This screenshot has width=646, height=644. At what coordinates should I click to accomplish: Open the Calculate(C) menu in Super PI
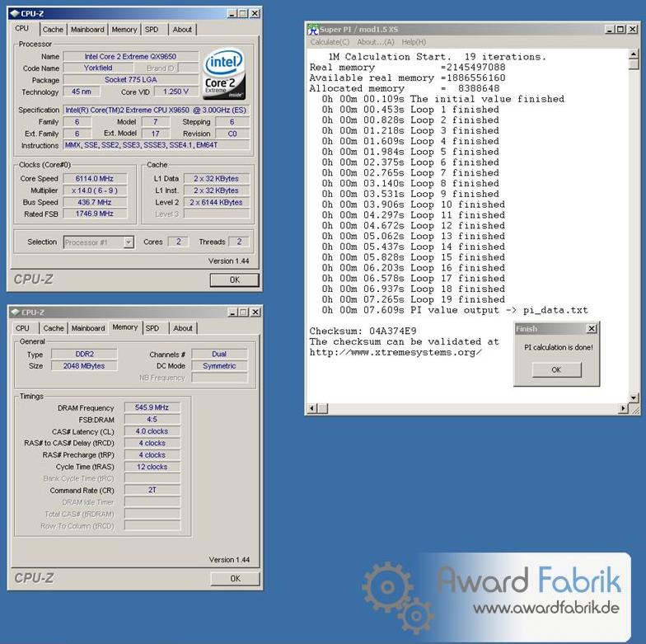click(x=330, y=42)
